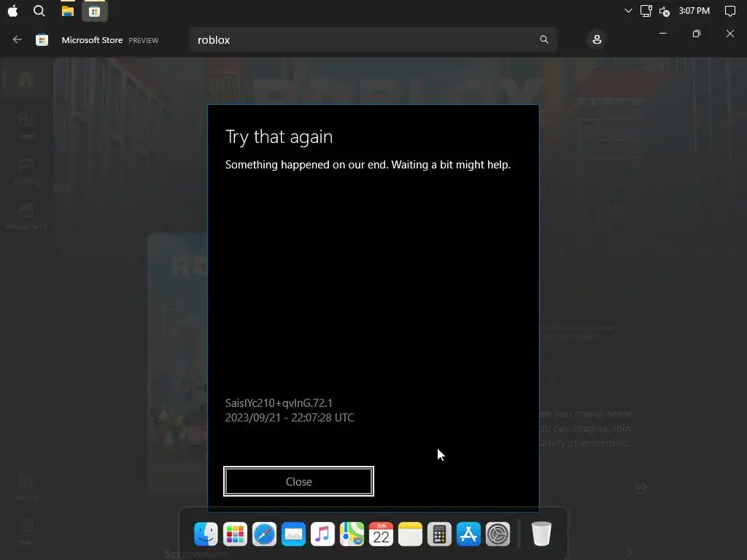Open Finder from the dock

[x=206, y=534]
